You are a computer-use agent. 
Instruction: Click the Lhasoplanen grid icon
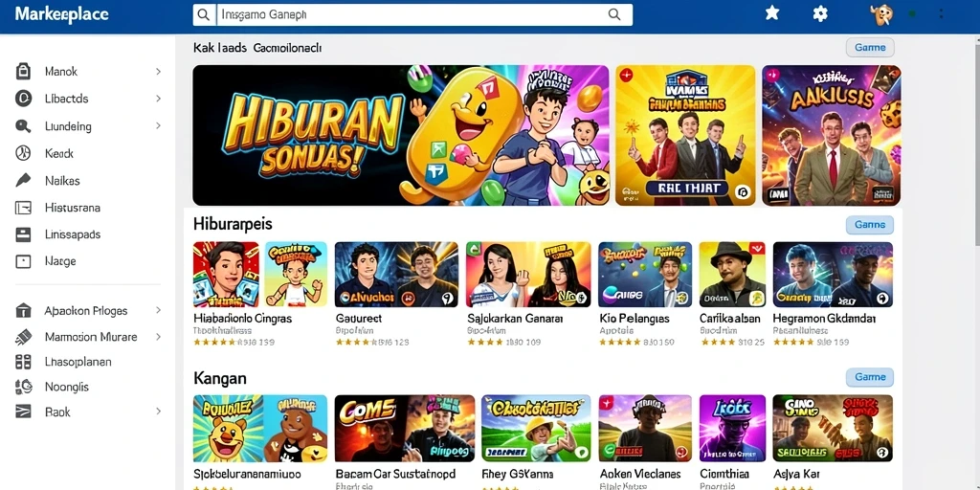coord(23,362)
